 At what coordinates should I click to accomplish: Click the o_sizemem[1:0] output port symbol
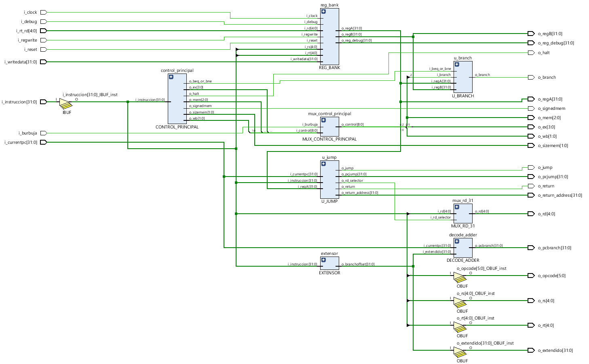click(531, 145)
